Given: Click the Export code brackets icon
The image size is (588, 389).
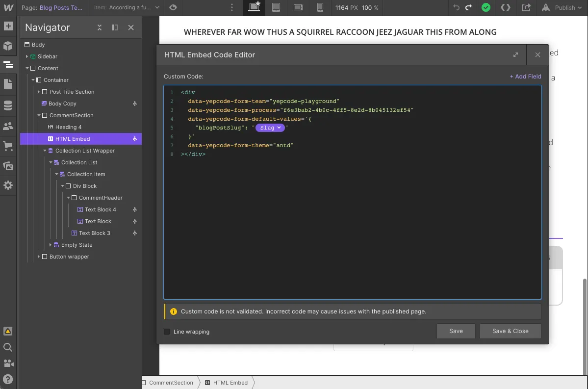Looking at the screenshot, I should tap(506, 7).
